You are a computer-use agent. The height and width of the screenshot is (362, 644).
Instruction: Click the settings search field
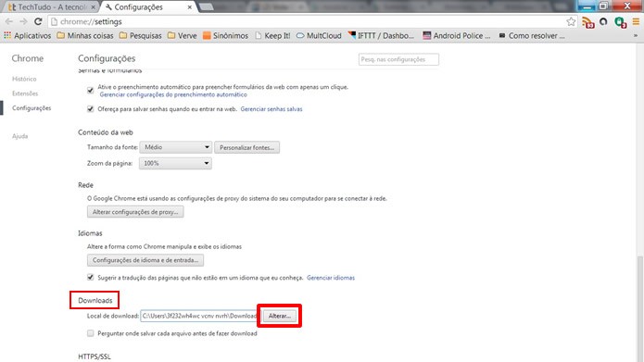coord(398,59)
